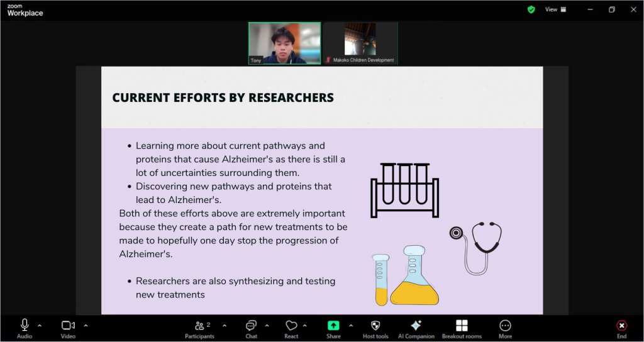This screenshot has height=342, width=644.
Task: Click the Zoom Workplace logo
Action: [x=25, y=10]
